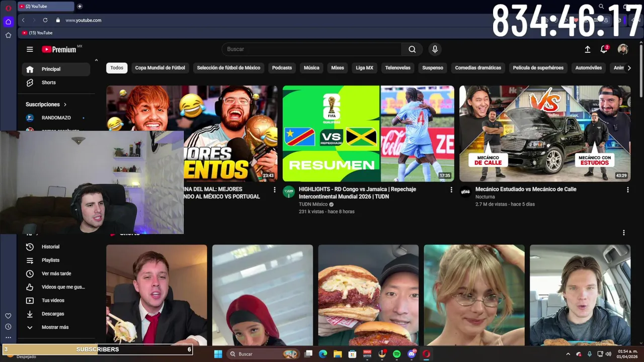This screenshot has height=362, width=644.
Task: Select the Todos filter chip
Action: coord(117,68)
